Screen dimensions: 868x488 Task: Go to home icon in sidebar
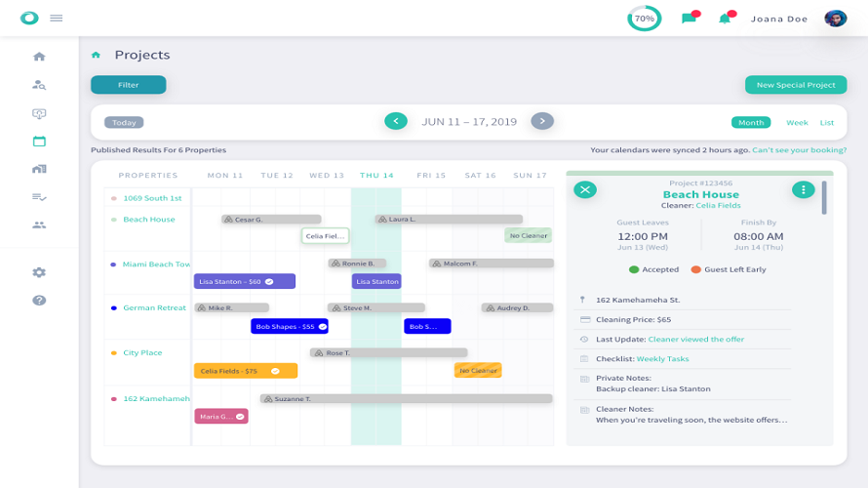click(39, 57)
